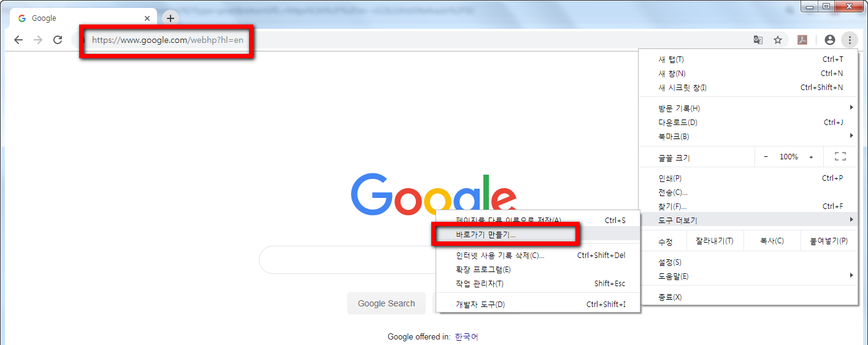Viewport: 868px width, 345px height.
Task: Close the Google tab
Action: click(x=147, y=18)
